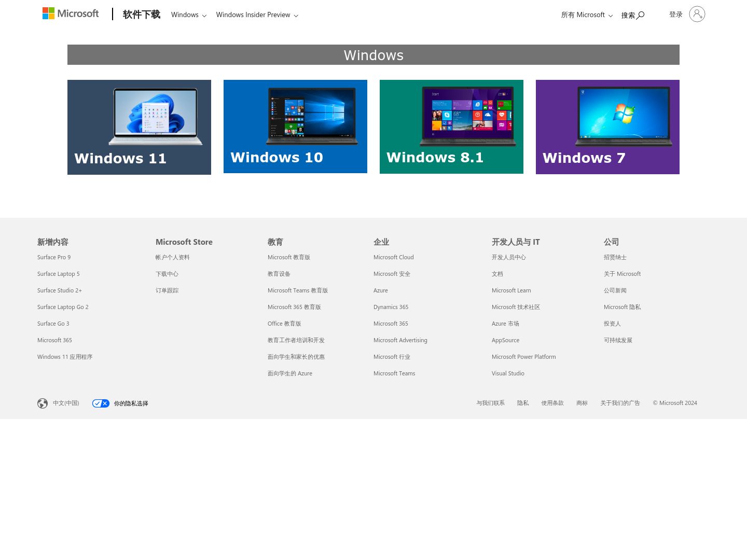Open the Microsoft Cloud link
The image size is (747, 560).
coord(394,257)
